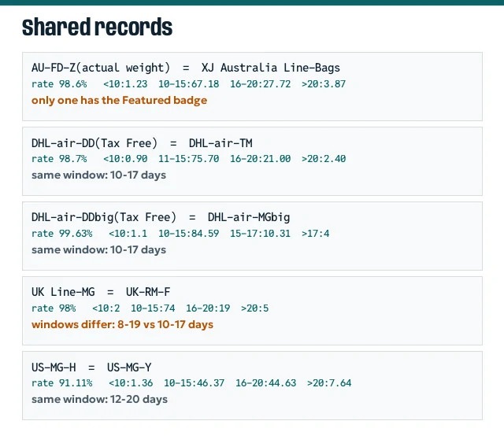
Task: Click 'only one has the Featured badge' note
Action: [x=119, y=101]
